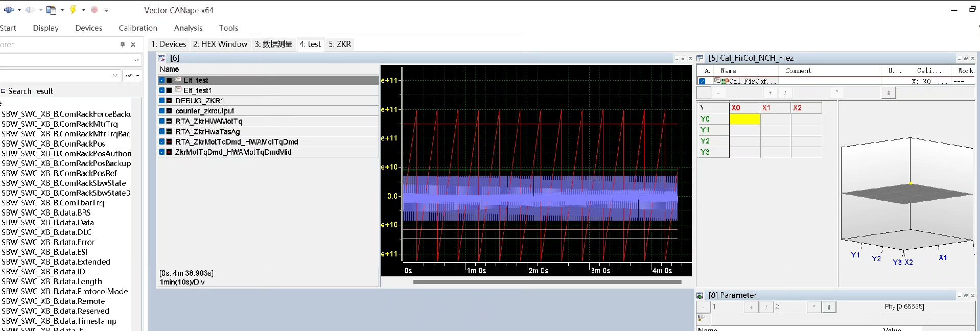
Task: Switch to the 5: ZKR page tab
Action: (x=340, y=44)
